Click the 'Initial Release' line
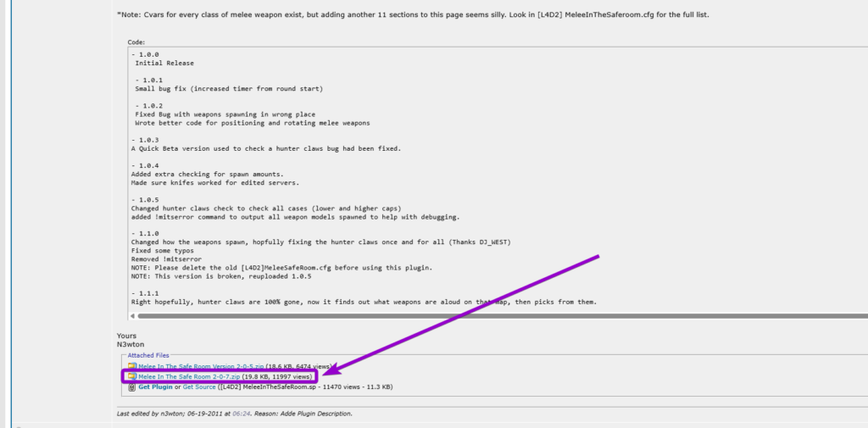 (x=164, y=63)
